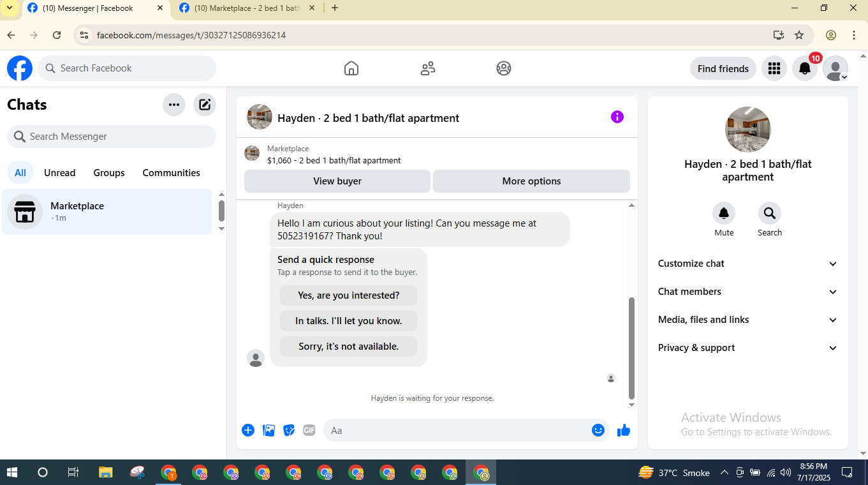
Task: Open a new browser tab
Action: pos(335,8)
